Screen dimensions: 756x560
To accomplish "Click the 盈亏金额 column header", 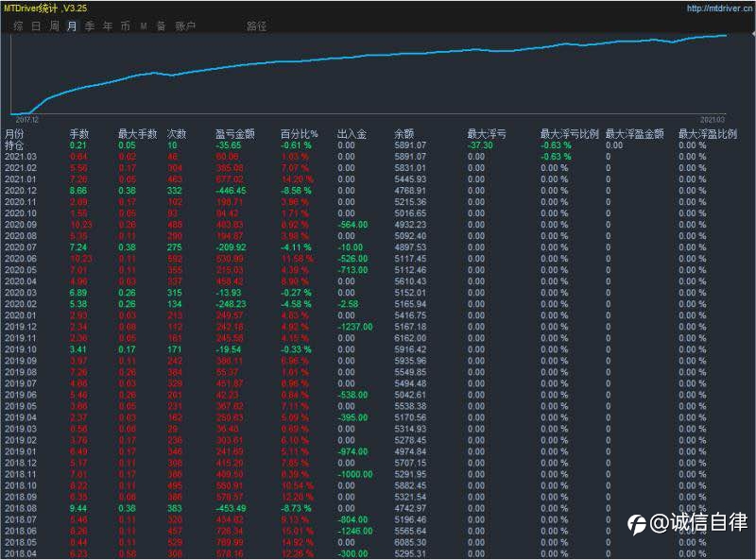I will [x=235, y=134].
